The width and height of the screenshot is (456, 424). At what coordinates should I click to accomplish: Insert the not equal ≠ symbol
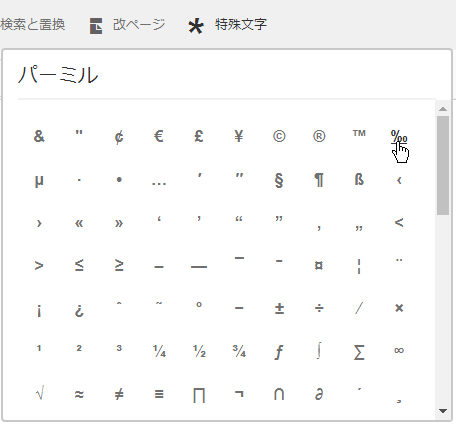[119, 395]
